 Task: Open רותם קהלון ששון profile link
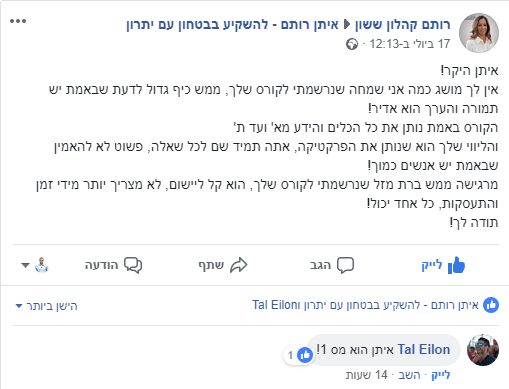point(402,24)
